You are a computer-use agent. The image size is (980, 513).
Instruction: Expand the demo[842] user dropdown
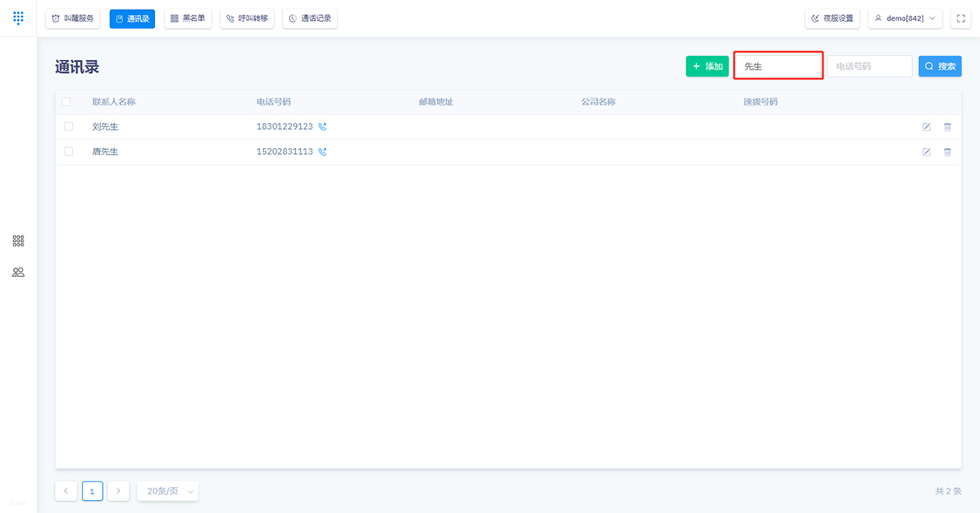pos(905,18)
